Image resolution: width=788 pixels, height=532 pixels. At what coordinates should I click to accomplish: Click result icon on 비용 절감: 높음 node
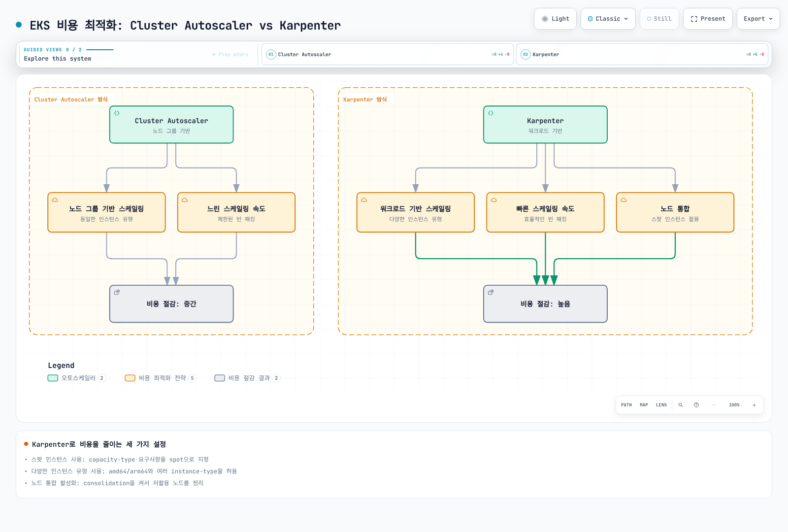pyautogui.click(x=491, y=293)
